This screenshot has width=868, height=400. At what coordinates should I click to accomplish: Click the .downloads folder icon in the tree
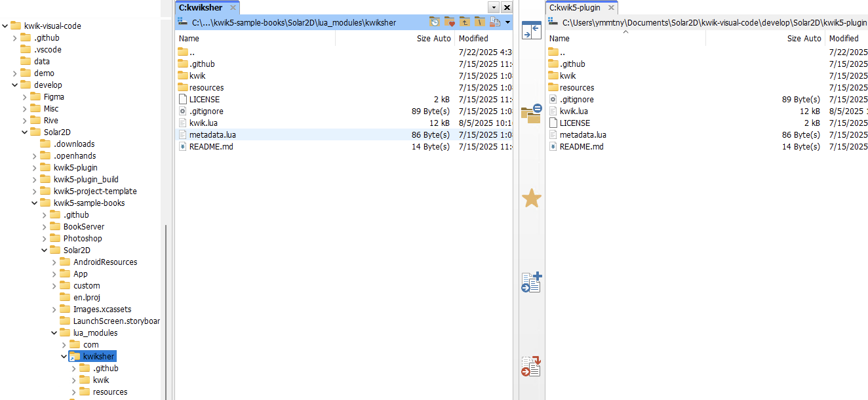45,144
